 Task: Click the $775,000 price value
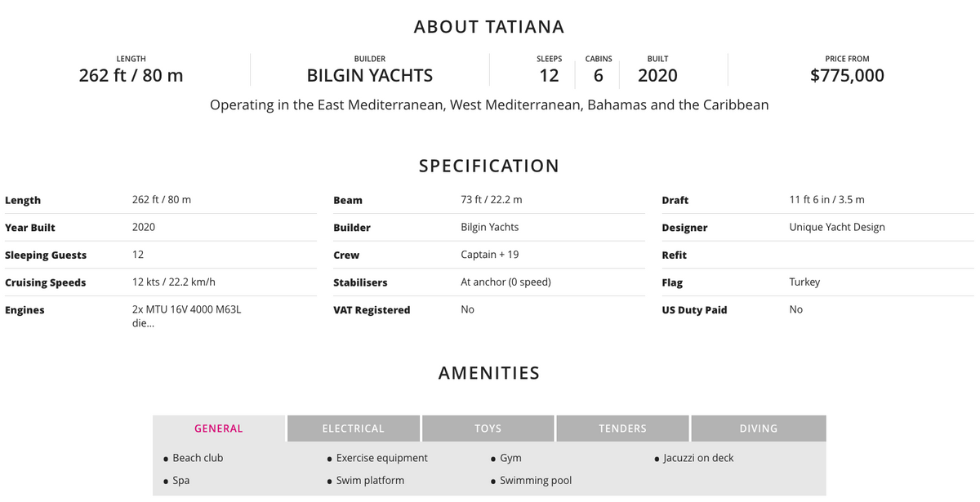(847, 76)
